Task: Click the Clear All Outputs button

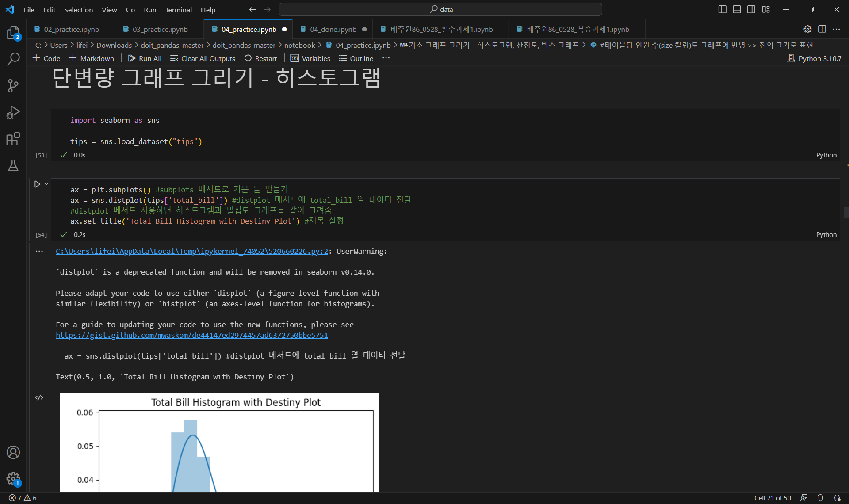Action: [203, 58]
